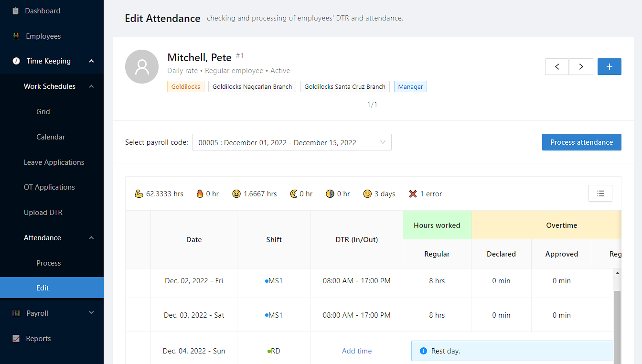Click the red X error indicator

[x=413, y=194]
